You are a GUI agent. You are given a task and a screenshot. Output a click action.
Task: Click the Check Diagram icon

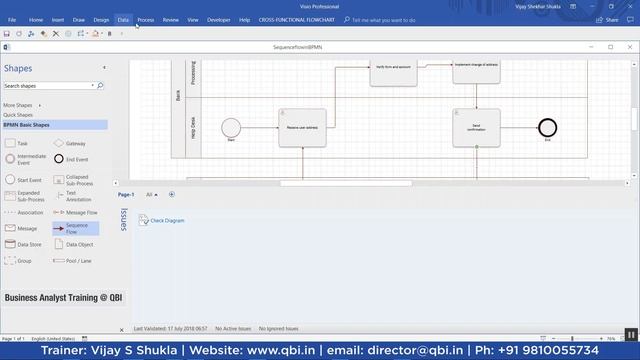pyautogui.click(x=143, y=220)
